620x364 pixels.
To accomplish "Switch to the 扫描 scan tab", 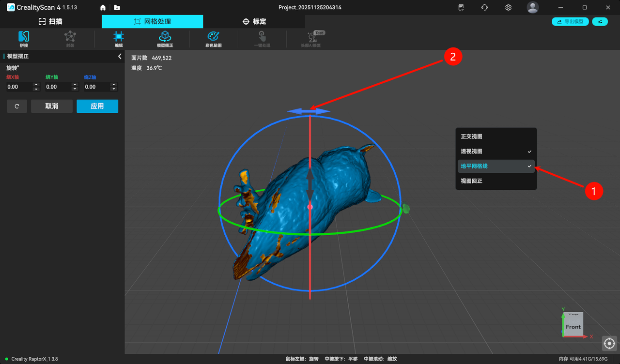I will pos(50,21).
